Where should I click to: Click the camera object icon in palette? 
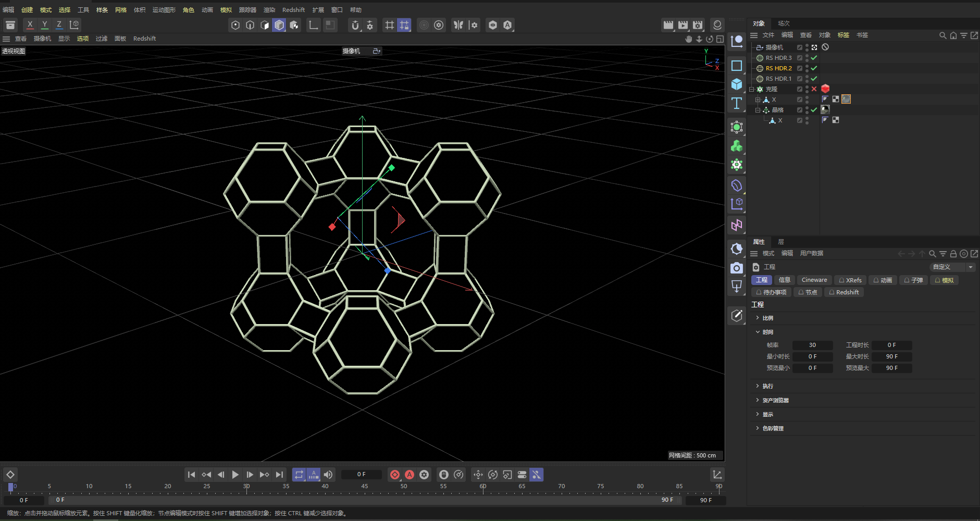(737, 268)
